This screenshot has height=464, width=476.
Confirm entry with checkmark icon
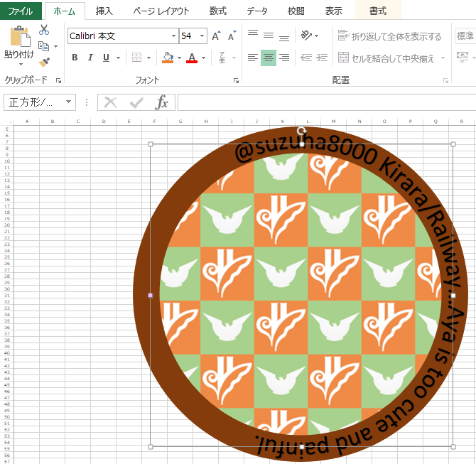click(136, 102)
